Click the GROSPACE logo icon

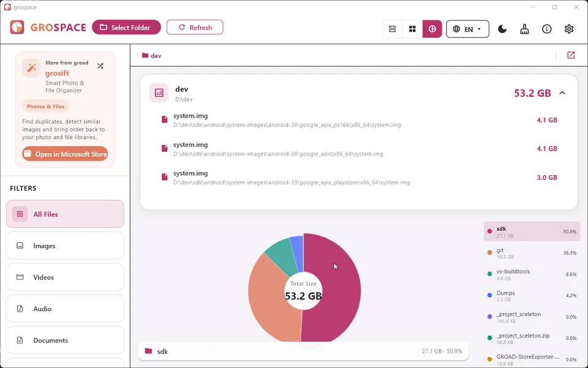pyautogui.click(x=17, y=28)
